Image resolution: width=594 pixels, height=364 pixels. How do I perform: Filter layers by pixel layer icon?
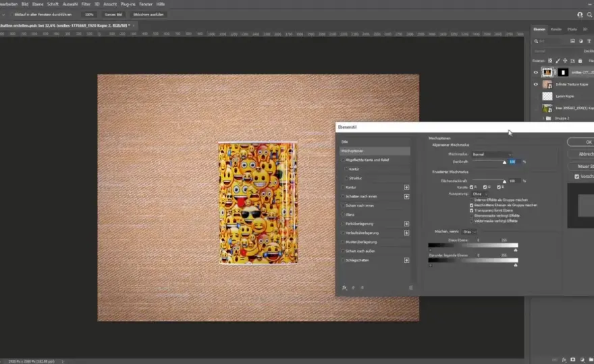573,41
